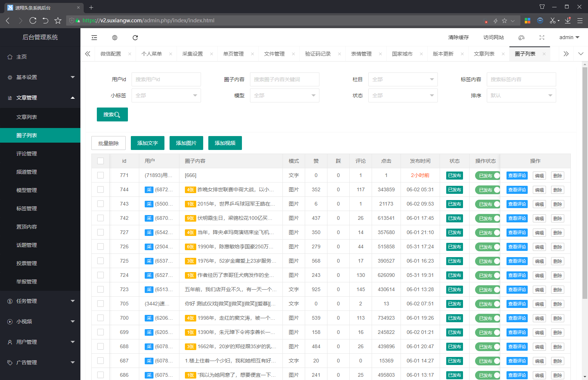Click the refresh page icon in header
This screenshot has height=380, width=588.
tap(135, 38)
